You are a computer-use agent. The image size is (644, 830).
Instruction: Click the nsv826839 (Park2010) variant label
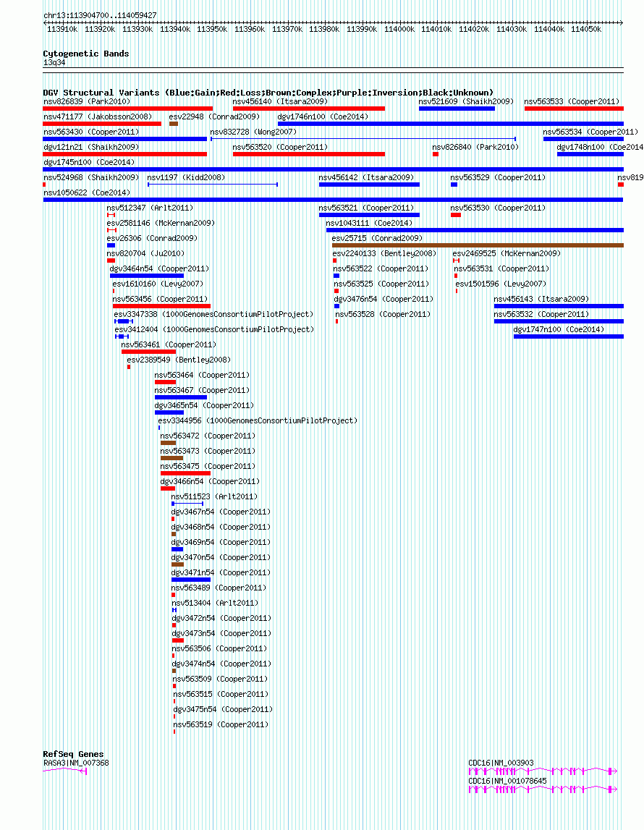(87, 101)
